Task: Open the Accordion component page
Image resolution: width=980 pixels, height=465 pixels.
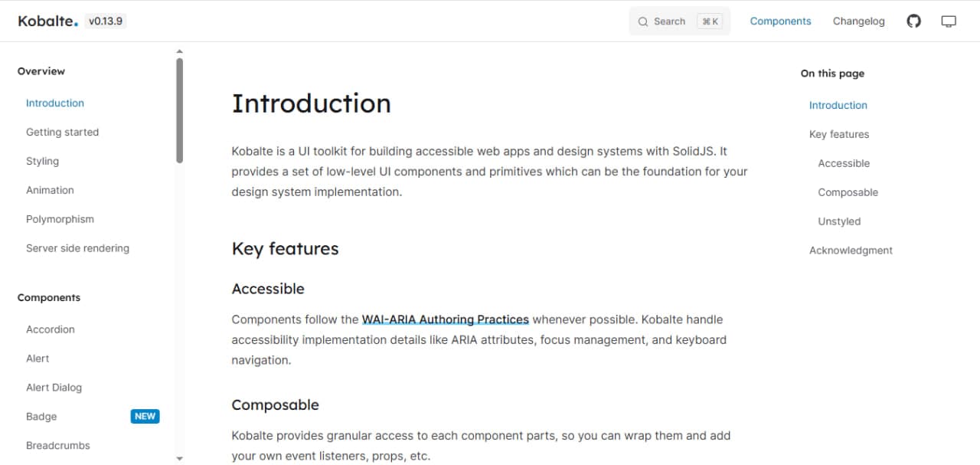Action: (51, 329)
